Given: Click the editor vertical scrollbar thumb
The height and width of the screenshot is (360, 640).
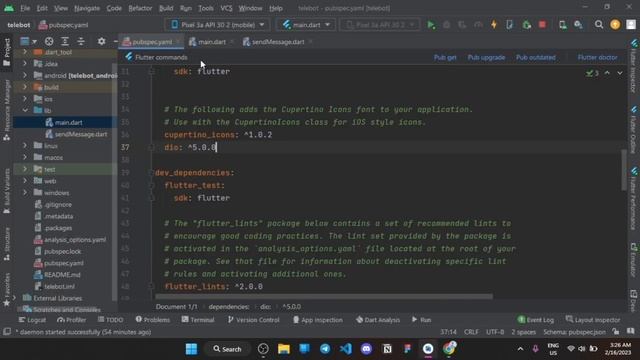Looking at the screenshot, I should 624,170.
